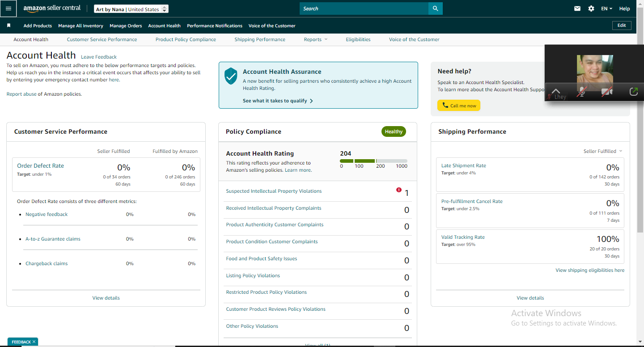Viewport: 644px width, 347px height.
Task: Open Voice of the Customer in the bookmarks bar
Action: pos(272,25)
